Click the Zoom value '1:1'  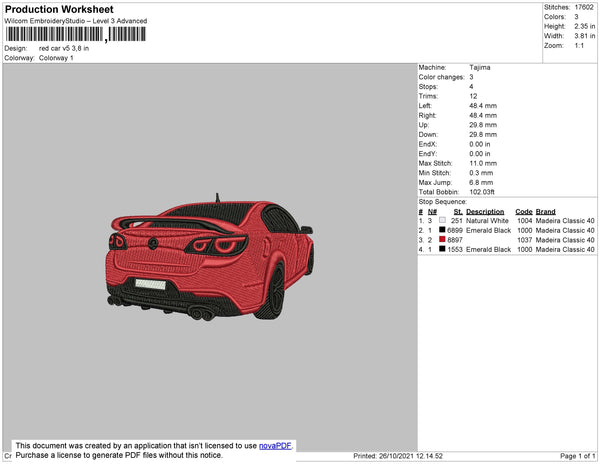tap(579, 46)
